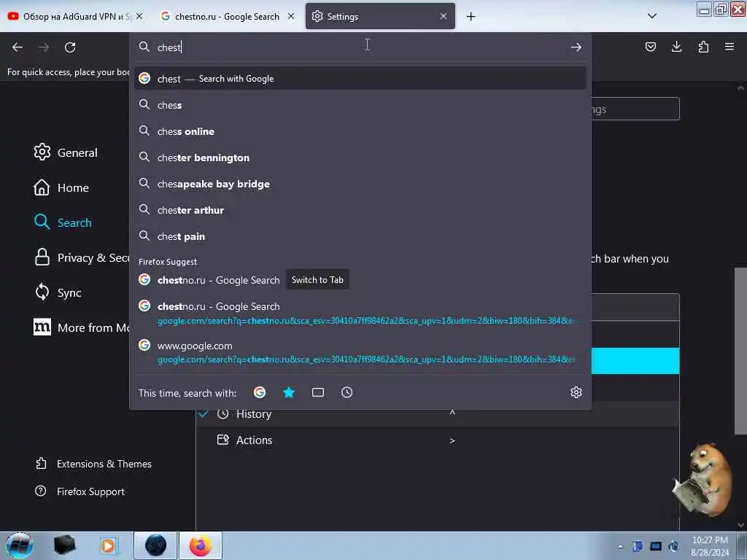Click in the address bar text field
The width and height of the screenshot is (747, 560).
[x=360, y=47]
